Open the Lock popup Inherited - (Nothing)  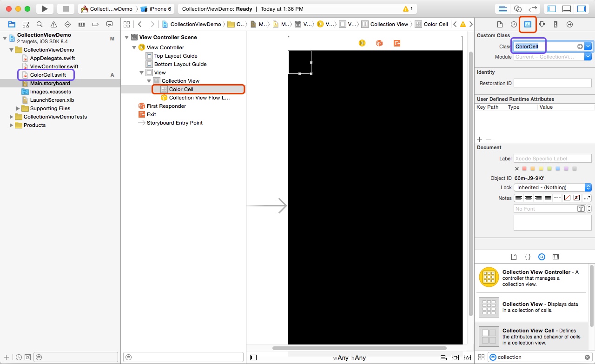pyautogui.click(x=552, y=187)
